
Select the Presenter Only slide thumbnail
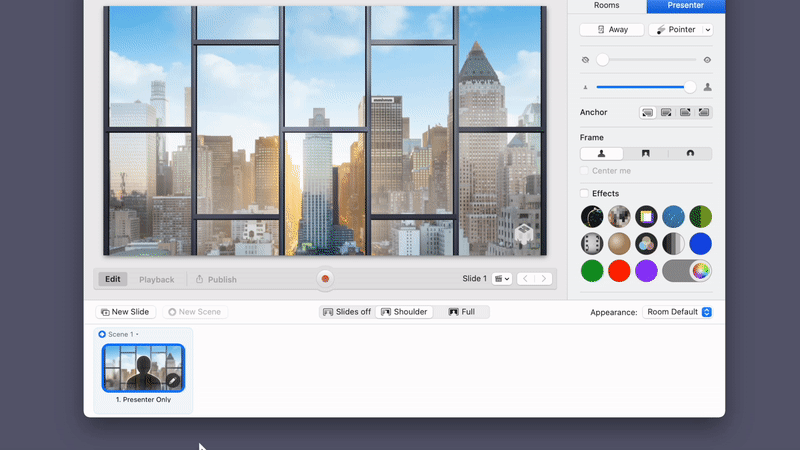143,368
